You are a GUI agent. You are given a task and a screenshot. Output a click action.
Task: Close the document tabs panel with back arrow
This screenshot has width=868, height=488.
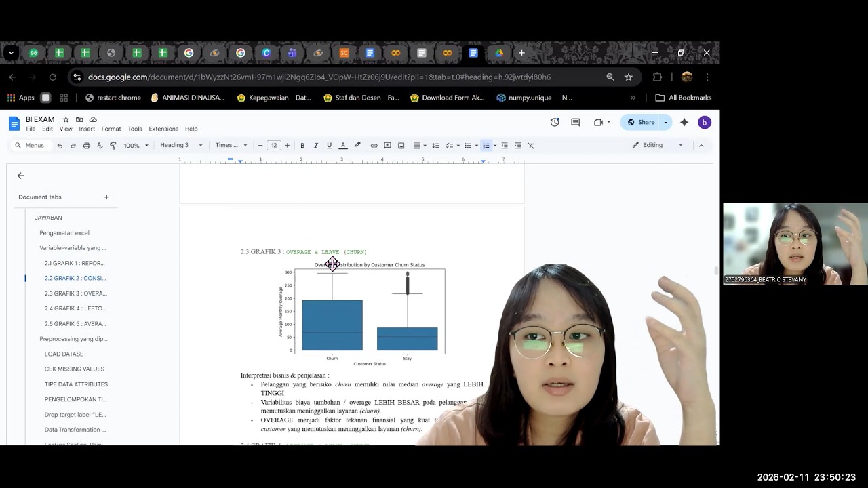pos(20,176)
